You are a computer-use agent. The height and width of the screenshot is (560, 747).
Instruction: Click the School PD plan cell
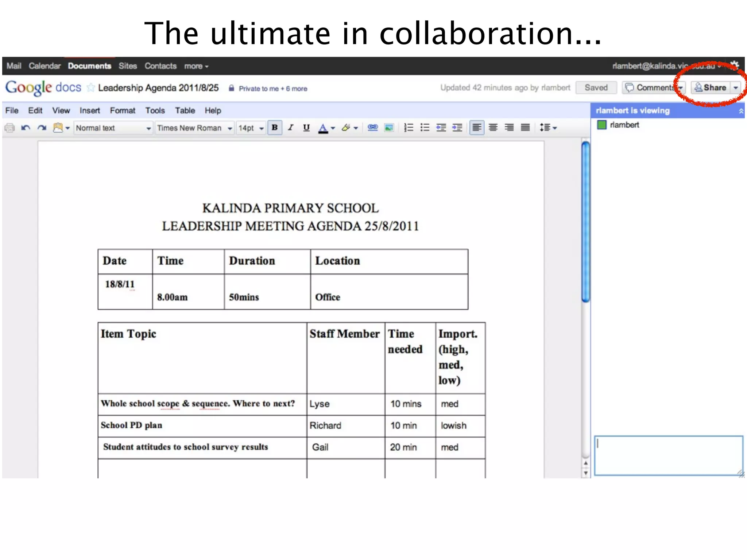pyautogui.click(x=202, y=425)
